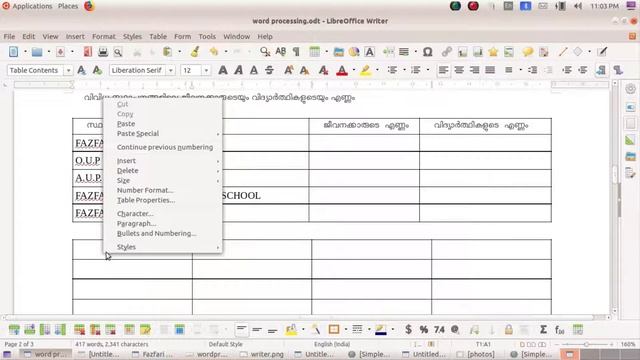Viewport: 640px width, 360px height.
Task: Click the Insert Text Box icon
Action: (369, 52)
